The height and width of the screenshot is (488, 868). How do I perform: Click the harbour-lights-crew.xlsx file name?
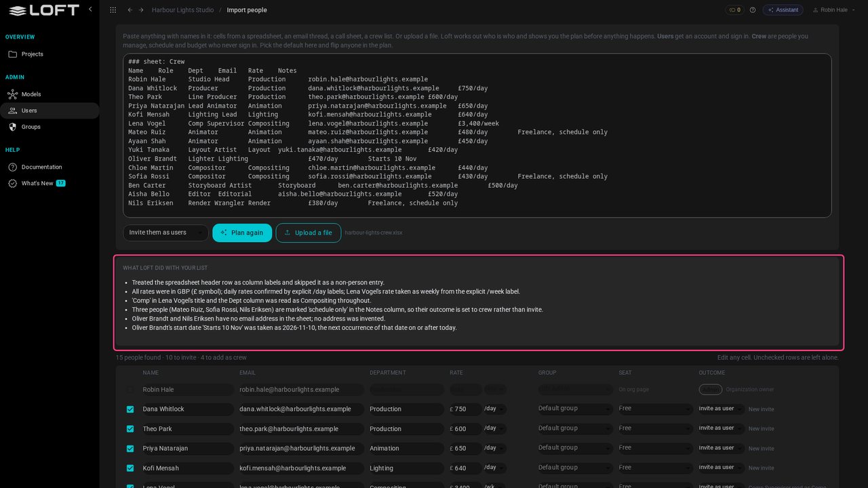[x=374, y=232]
